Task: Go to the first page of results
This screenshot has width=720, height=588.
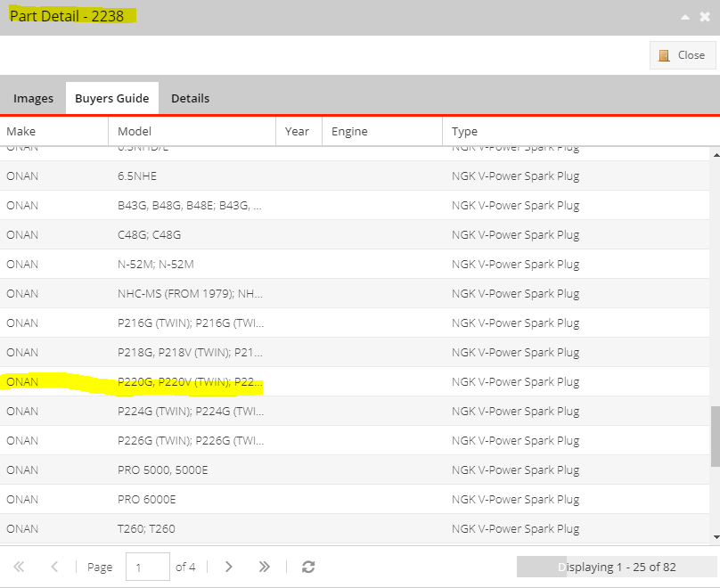Action: click(x=20, y=567)
